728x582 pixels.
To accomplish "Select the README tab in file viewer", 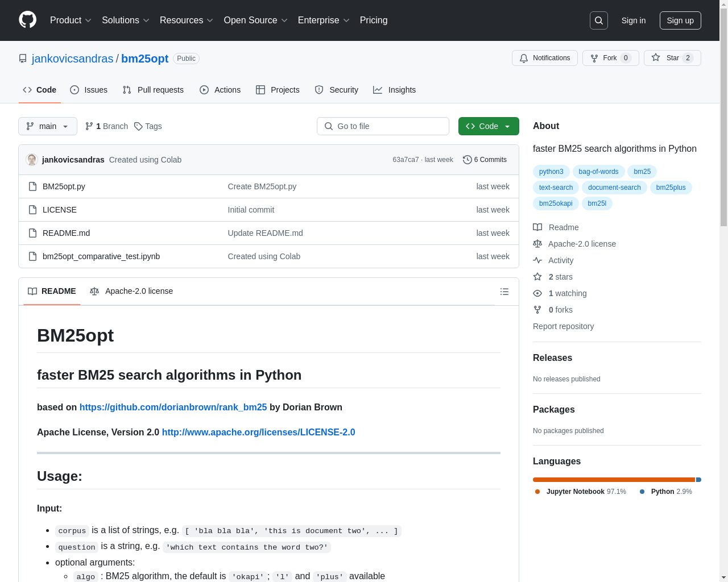I will [x=52, y=291].
